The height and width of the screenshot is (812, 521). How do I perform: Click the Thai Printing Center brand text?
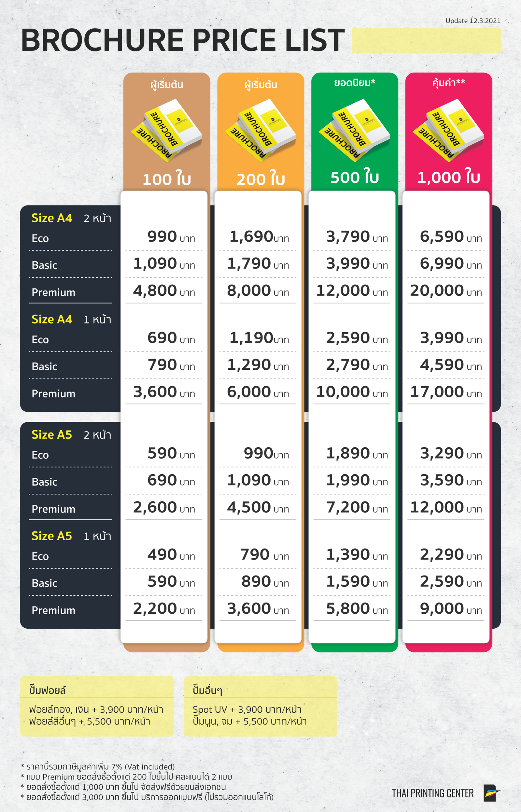click(x=433, y=793)
